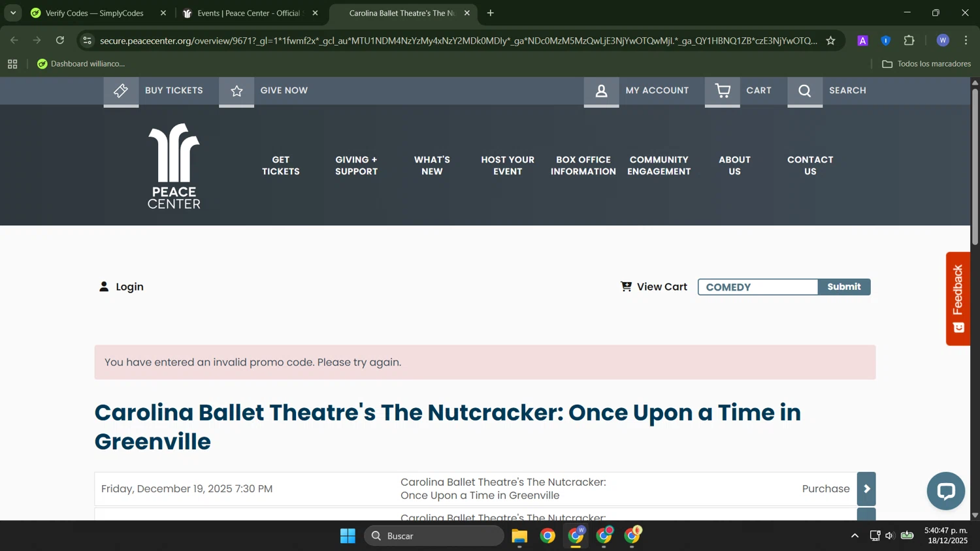Click the View Cart link
Image resolution: width=980 pixels, height=551 pixels.
click(x=662, y=287)
